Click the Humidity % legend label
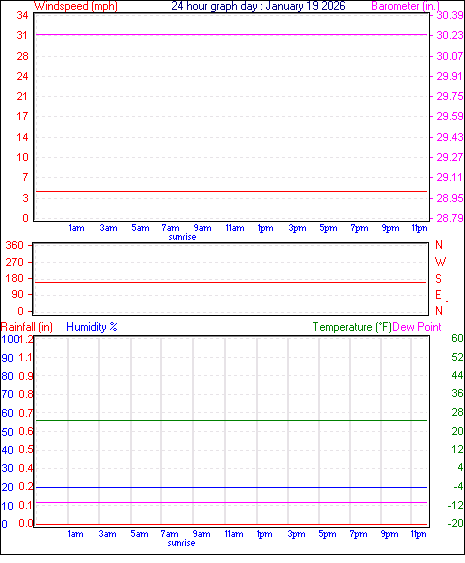This screenshot has height=563, width=465. [x=92, y=327]
